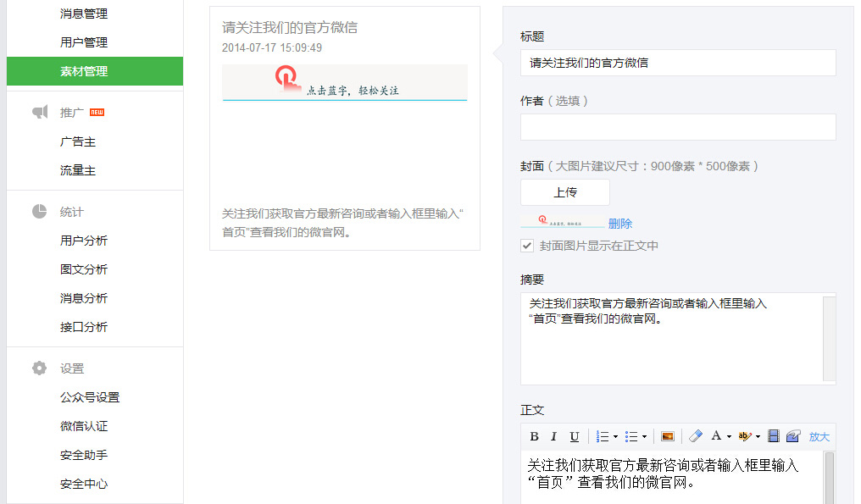Open 用户分析 under 统计
The height and width of the screenshot is (504, 861).
point(84,241)
